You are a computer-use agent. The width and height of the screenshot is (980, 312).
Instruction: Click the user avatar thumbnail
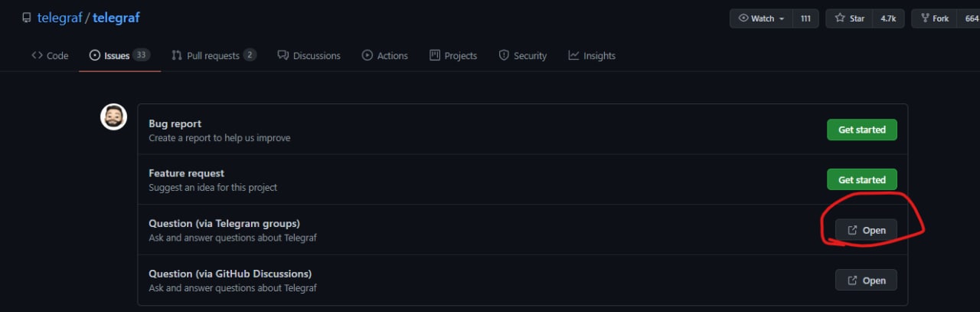click(x=113, y=117)
